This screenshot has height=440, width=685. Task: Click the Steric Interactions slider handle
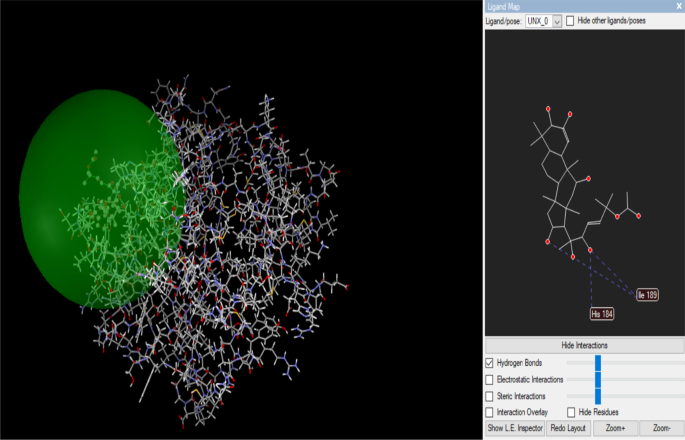point(597,396)
